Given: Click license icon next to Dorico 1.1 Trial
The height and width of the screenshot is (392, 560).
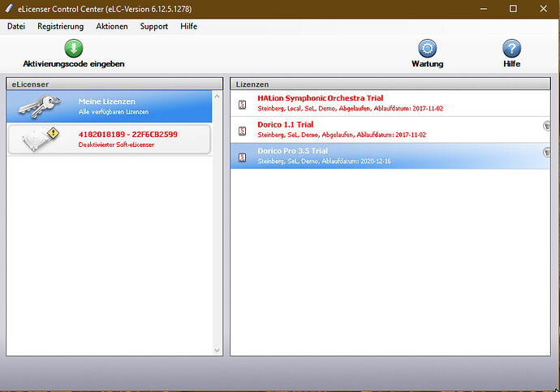Looking at the screenshot, I should [x=242, y=131].
